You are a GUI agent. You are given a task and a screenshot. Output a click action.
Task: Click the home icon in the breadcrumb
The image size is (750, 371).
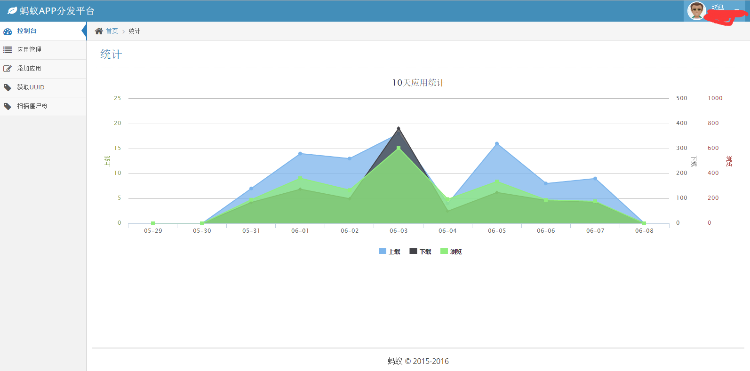99,31
